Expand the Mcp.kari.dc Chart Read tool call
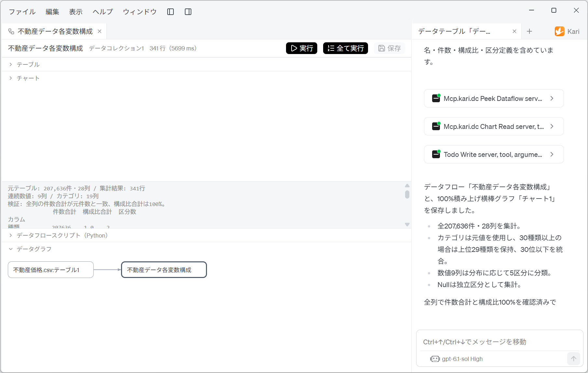This screenshot has width=588, height=373. point(552,126)
